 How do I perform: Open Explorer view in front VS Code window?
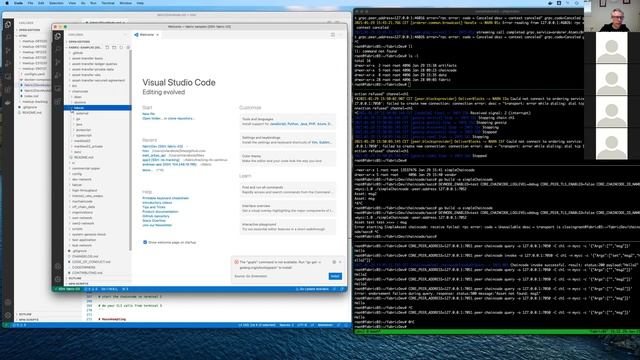click(58, 36)
